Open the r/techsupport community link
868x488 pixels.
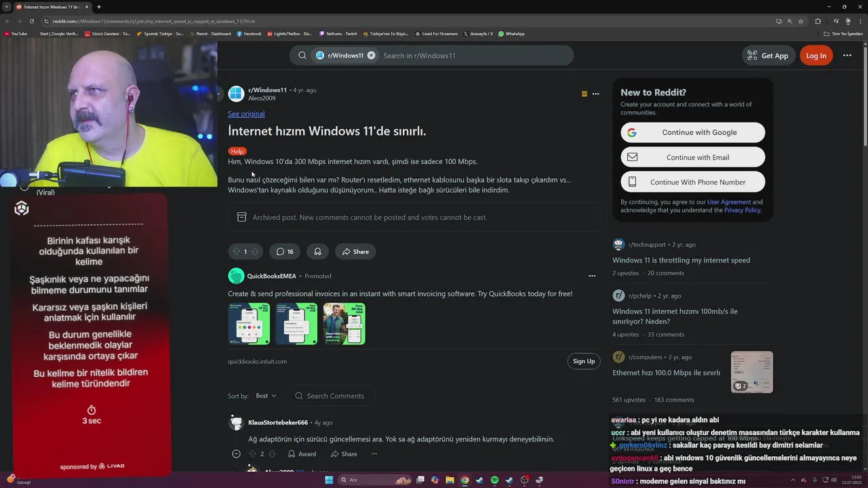(x=647, y=245)
